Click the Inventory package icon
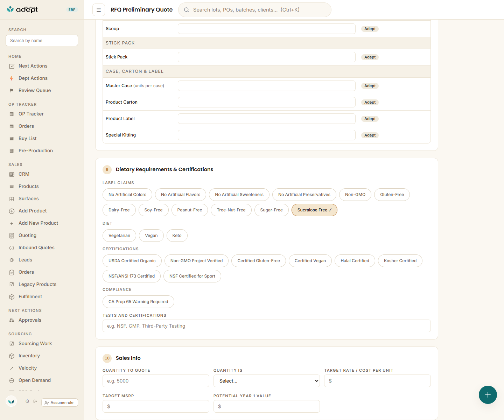The width and height of the screenshot is (504, 420). click(12, 356)
